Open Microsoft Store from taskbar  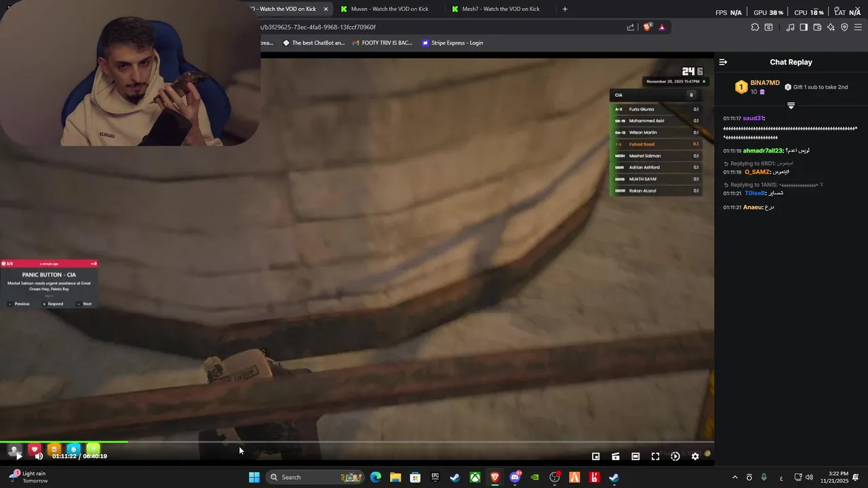coord(415,477)
